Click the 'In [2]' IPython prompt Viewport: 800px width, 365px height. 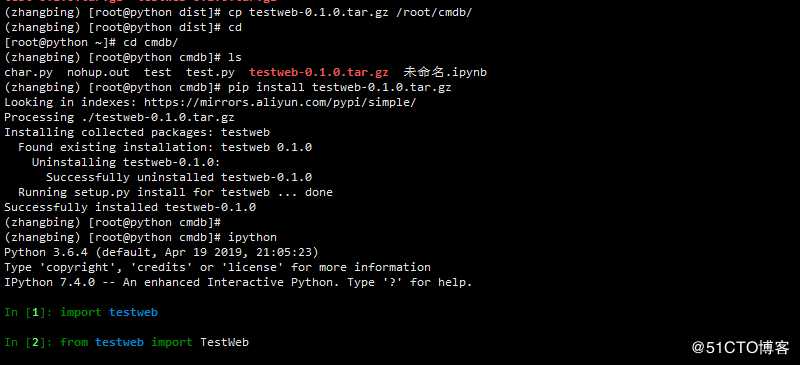point(28,343)
